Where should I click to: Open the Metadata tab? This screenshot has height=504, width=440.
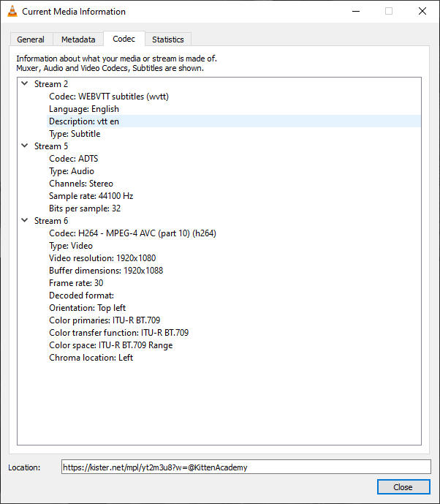77,40
